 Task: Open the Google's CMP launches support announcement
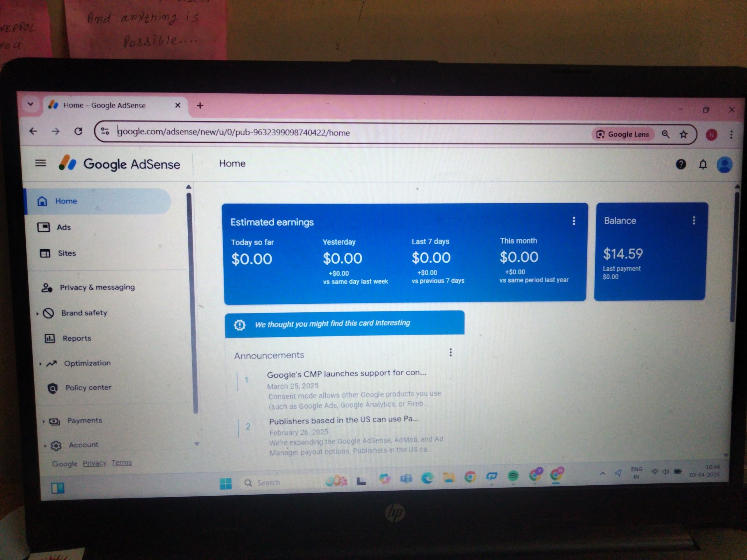coord(346,373)
